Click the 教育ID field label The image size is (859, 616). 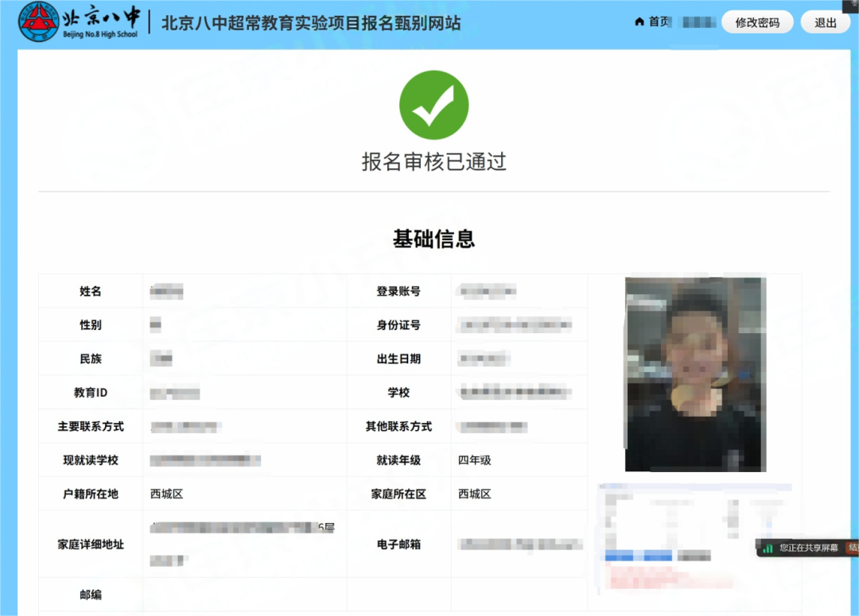pos(91,393)
